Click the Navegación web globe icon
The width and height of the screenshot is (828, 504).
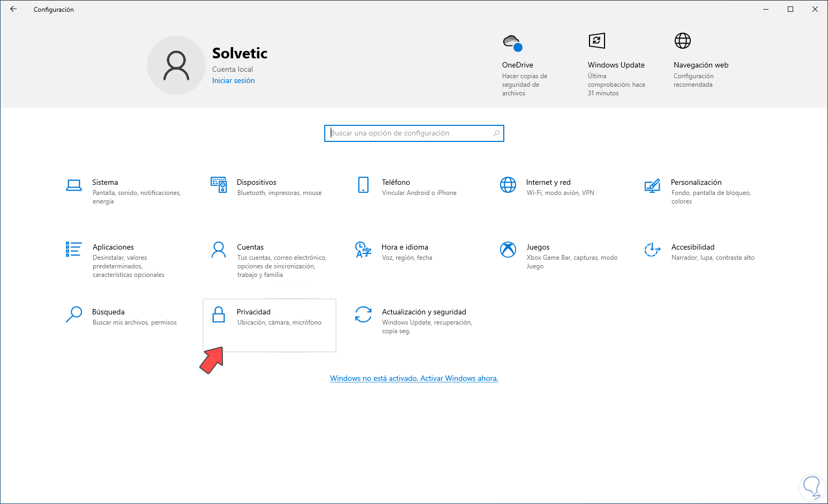(x=683, y=41)
